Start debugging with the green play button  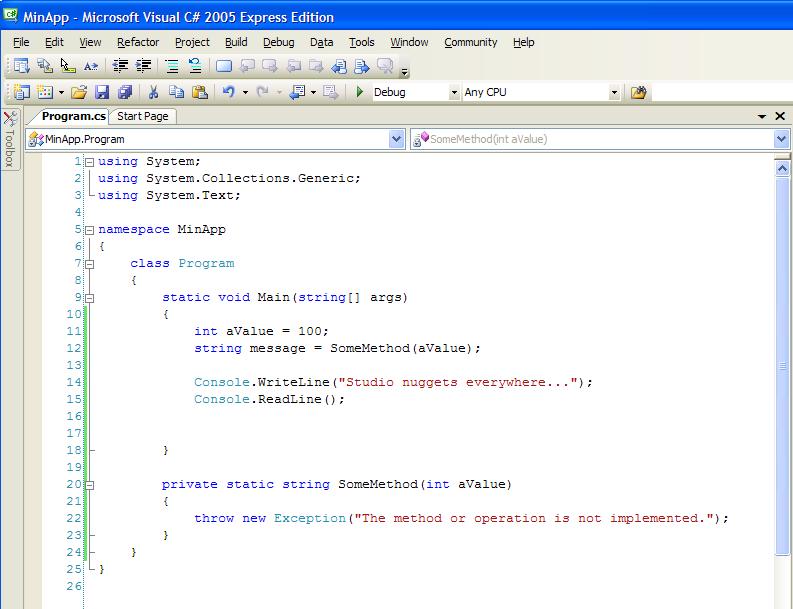coord(360,92)
